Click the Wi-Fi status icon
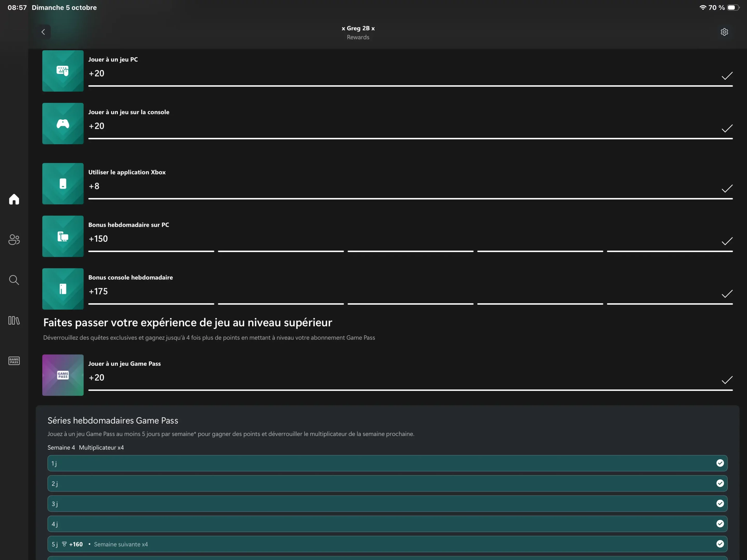Viewport: 747px width, 560px height. tap(702, 8)
